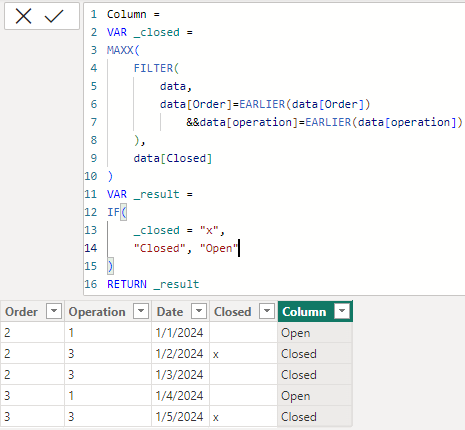
Task: Select the Order column header
Action: click(x=21, y=312)
